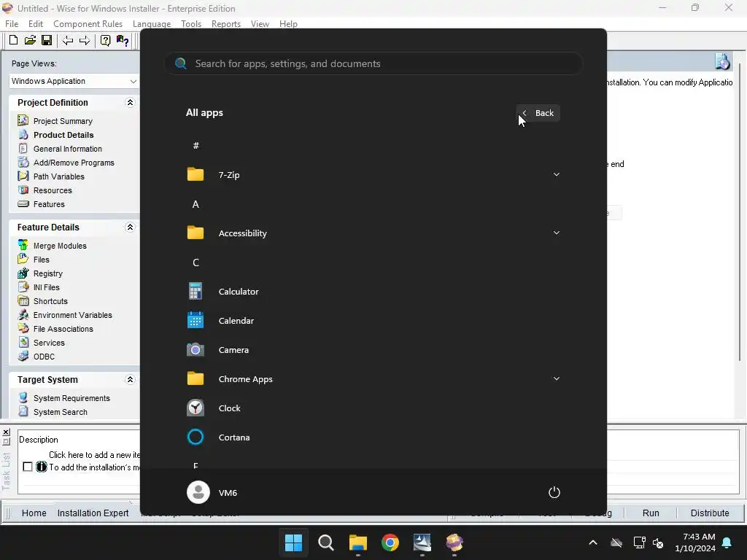The image size is (747, 560).
Task: Tick the task list item checkbox
Action: point(28,467)
